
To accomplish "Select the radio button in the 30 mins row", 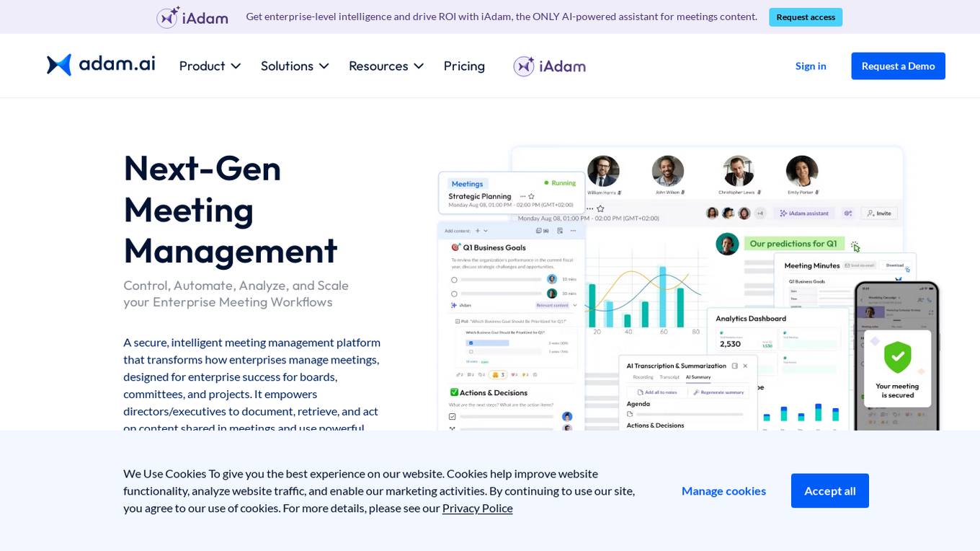I will click(x=454, y=294).
